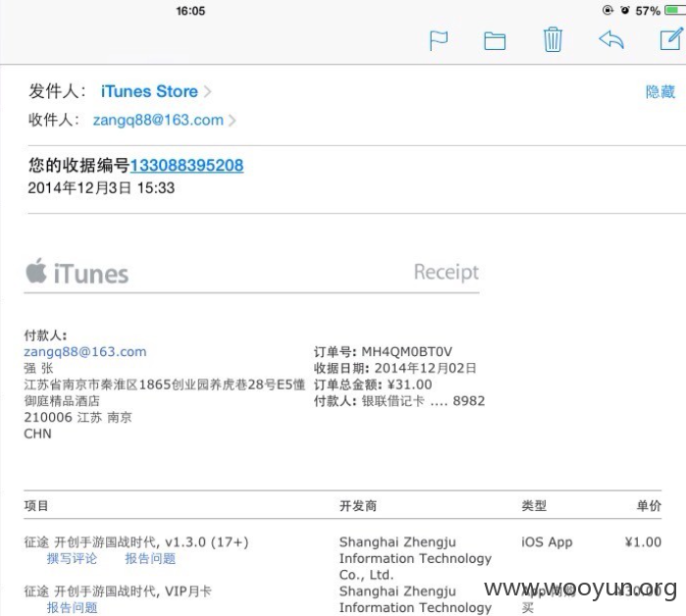Viewport: 686px width, 616px height.
Task: Select the payer name 强 张
Action: 38,368
